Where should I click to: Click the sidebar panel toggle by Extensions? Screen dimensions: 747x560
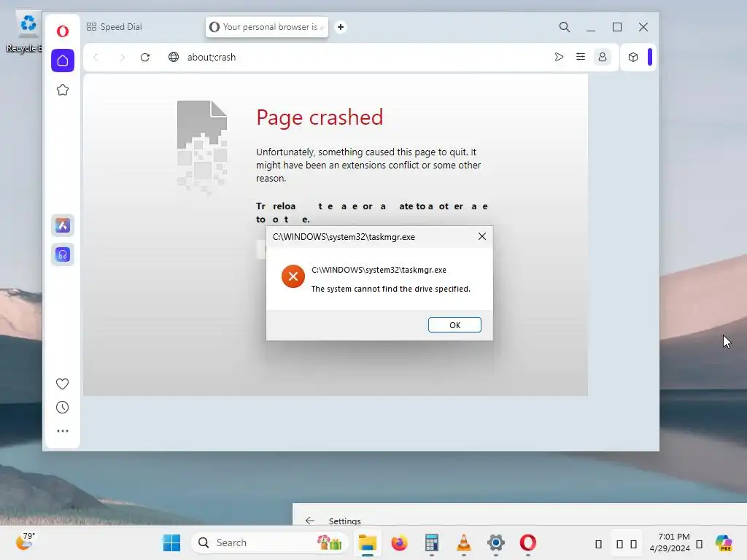click(650, 57)
